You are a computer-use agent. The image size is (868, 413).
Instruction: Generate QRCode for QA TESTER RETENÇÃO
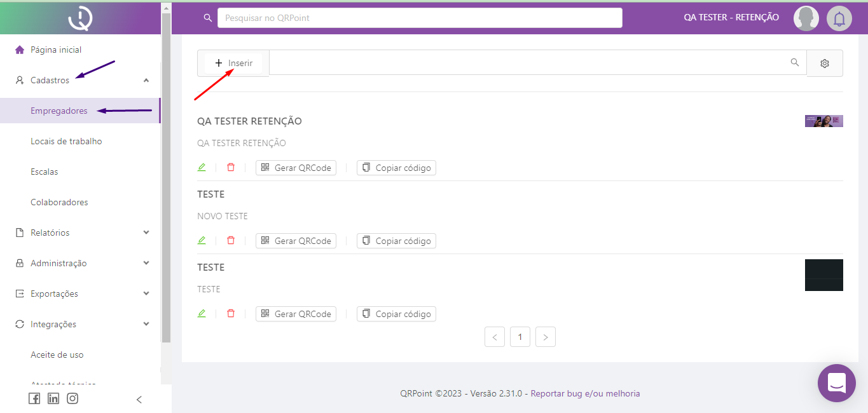pos(296,168)
